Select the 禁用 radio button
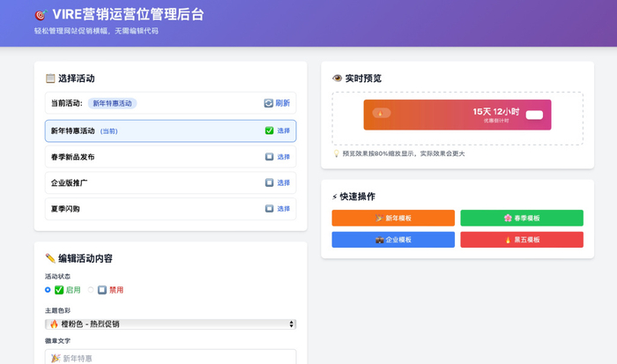617x364 pixels. coord(91,289)
